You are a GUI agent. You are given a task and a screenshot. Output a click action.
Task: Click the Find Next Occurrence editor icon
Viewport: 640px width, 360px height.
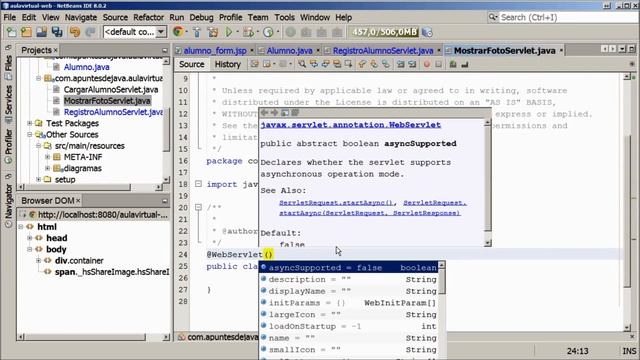coord(325,64)
